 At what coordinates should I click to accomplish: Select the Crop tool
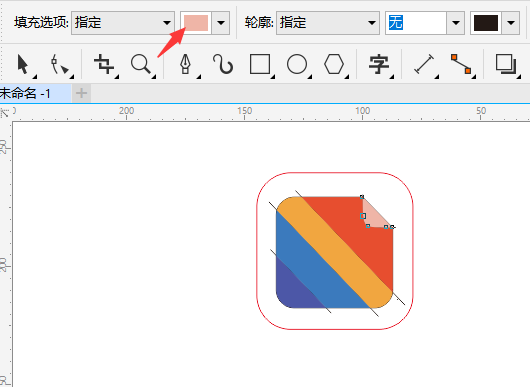point(104,65)
